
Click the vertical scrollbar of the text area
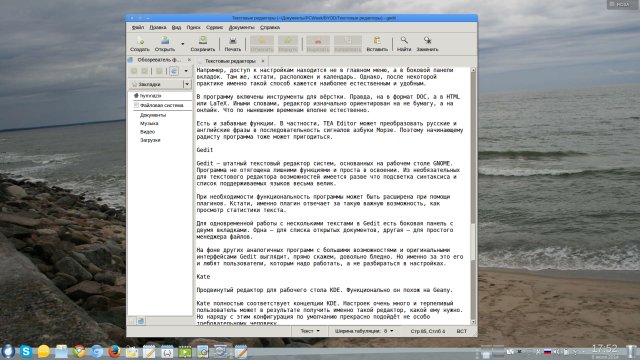tap(473, 196)
